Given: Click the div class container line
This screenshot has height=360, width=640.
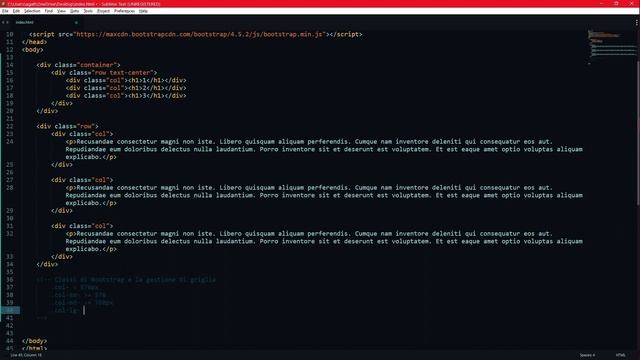Looking at the screenshot, I should click(x=78, y=65).
